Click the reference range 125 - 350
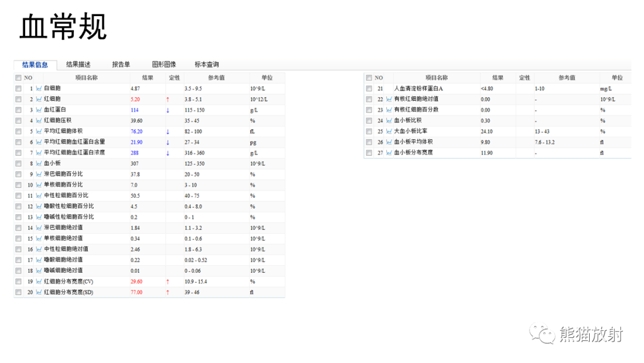Viewport: 644px width, 363px height. click(x=194, y=164)
